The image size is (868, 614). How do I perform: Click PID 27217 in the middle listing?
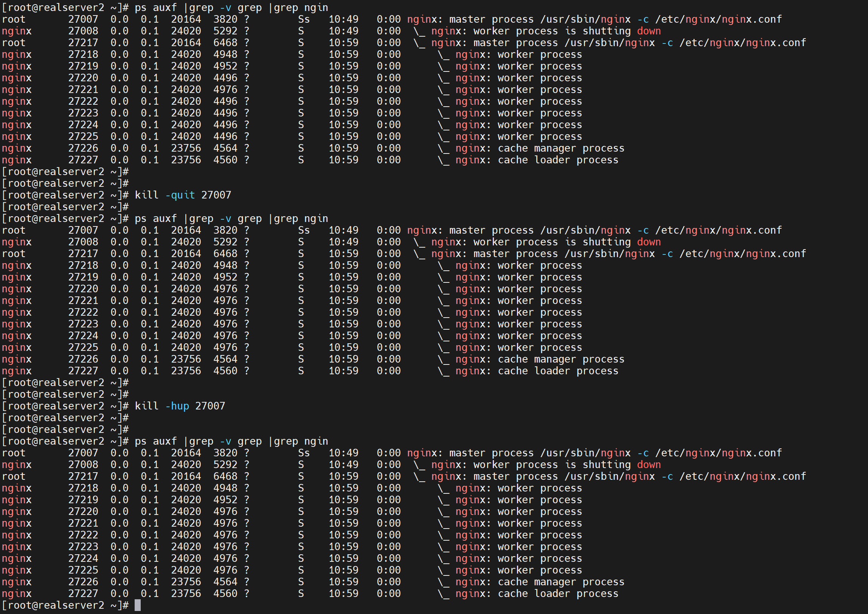[x=83, y=254]
